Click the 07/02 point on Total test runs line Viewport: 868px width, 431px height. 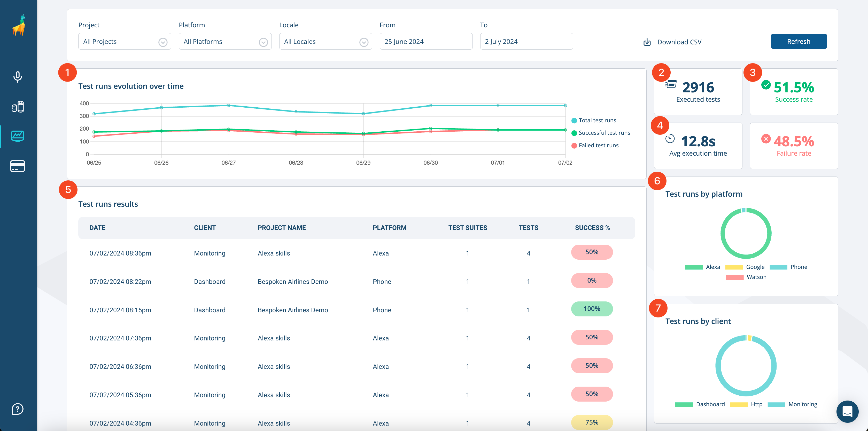coord(565,106)
